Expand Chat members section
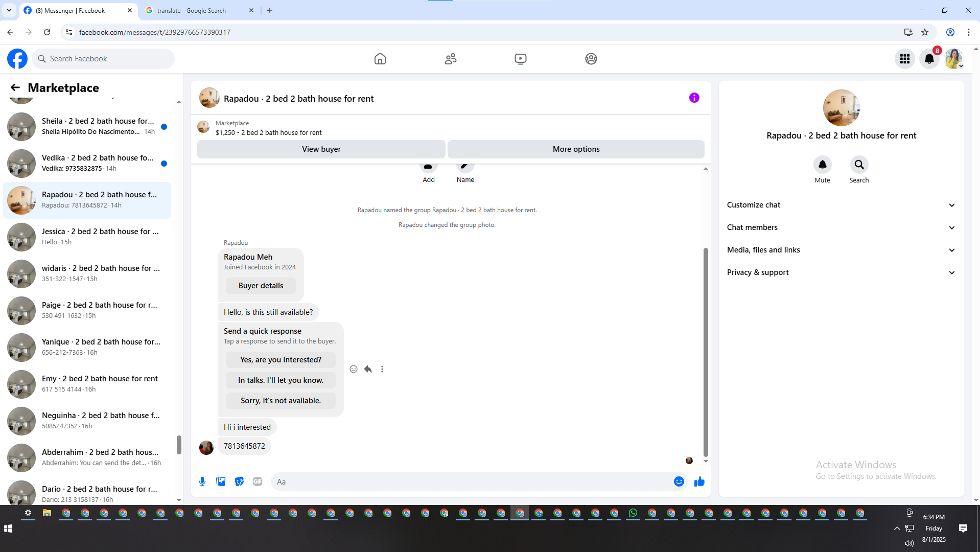 [842, 227]
